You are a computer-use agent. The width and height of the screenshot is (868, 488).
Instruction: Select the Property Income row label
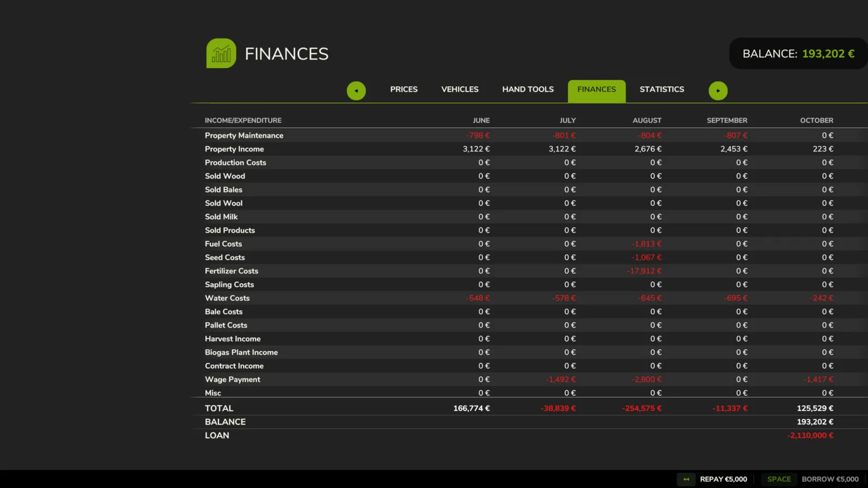point(234,149)
